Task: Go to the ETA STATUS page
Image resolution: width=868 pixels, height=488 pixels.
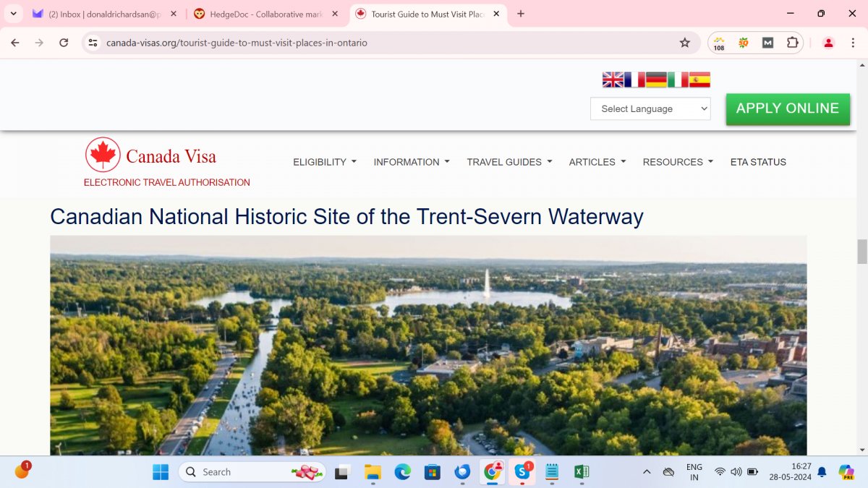Action: coord(758,162)
